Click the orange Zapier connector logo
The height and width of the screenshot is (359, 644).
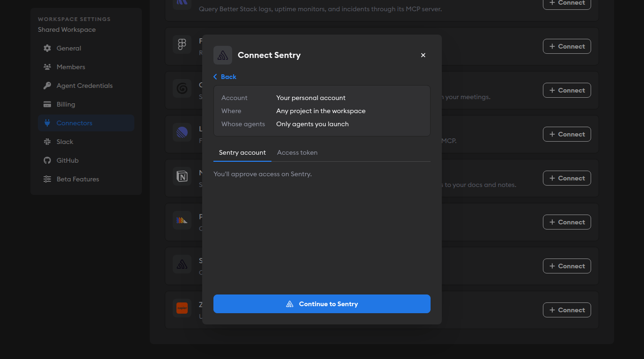[x=182, y=308]
